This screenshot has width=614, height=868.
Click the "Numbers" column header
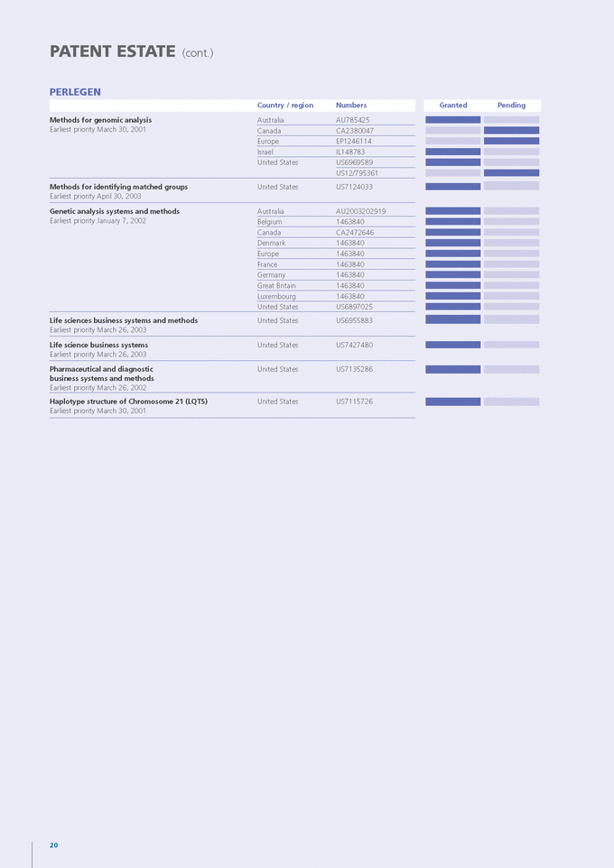[x=351, y=106]
